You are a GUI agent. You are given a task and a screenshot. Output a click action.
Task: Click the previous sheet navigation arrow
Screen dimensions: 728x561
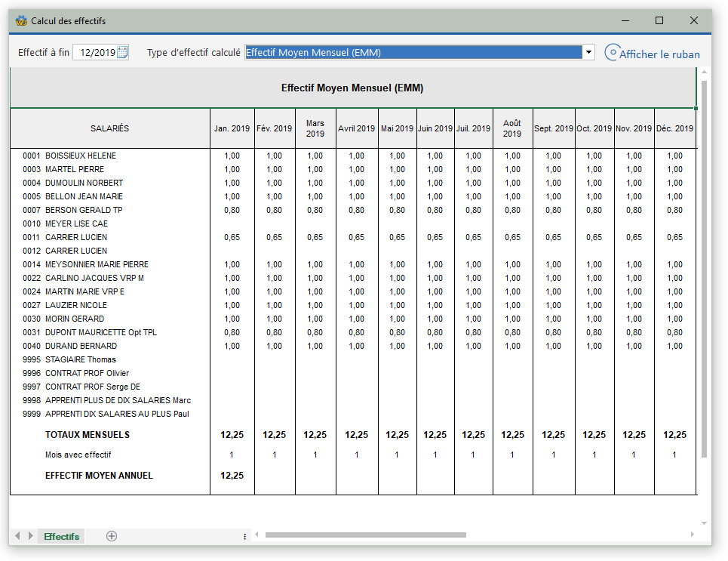tap(18, 536)
